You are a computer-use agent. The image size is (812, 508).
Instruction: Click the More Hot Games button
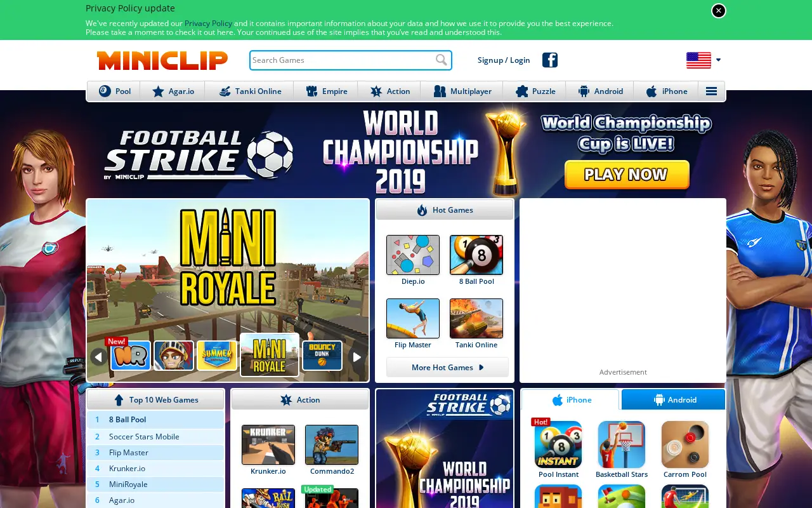pyautogui.click(x=447, y=367)
